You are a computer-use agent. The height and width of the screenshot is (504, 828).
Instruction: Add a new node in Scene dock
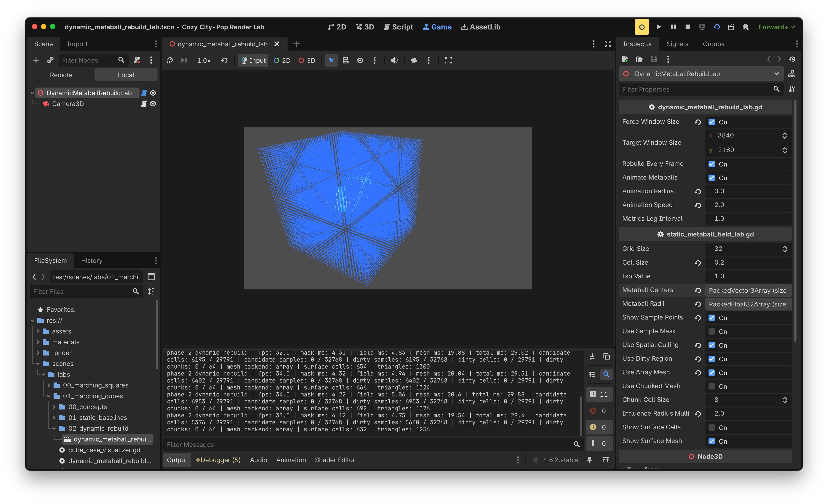pyautogui.click(x=36, y=60)
